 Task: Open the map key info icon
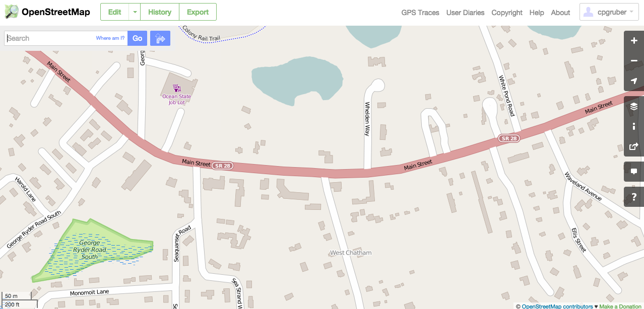pos(634,126)
